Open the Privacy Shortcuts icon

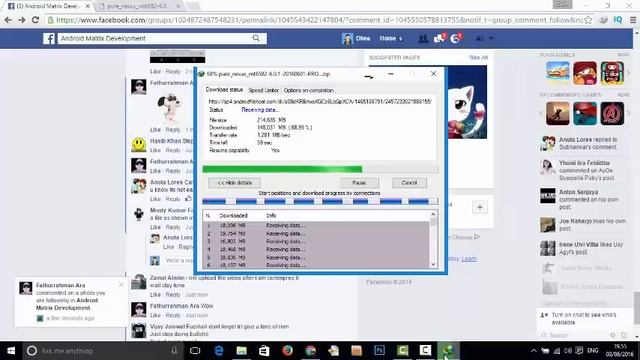click(x=480, y=38)
